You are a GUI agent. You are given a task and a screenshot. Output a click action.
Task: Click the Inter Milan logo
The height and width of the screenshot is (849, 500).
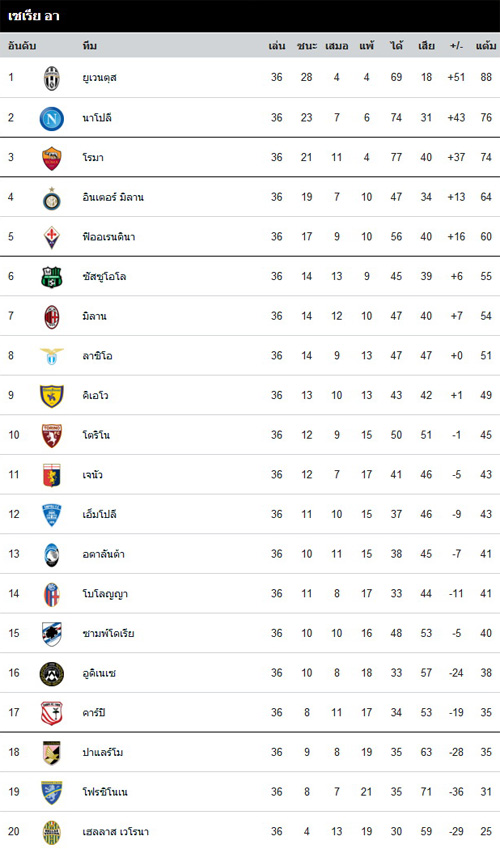51,198
